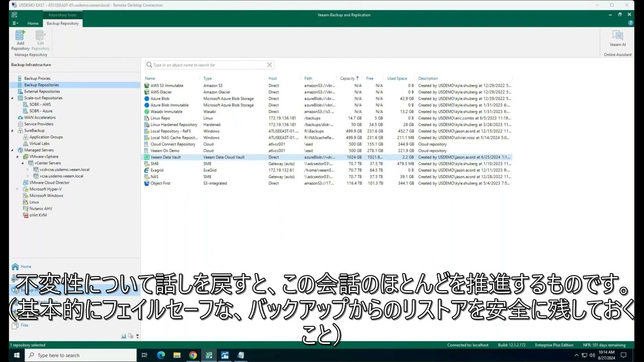Collapse the vCenter Servers node
The height and width of the screenshot is (362, 644).
point(23,163)
